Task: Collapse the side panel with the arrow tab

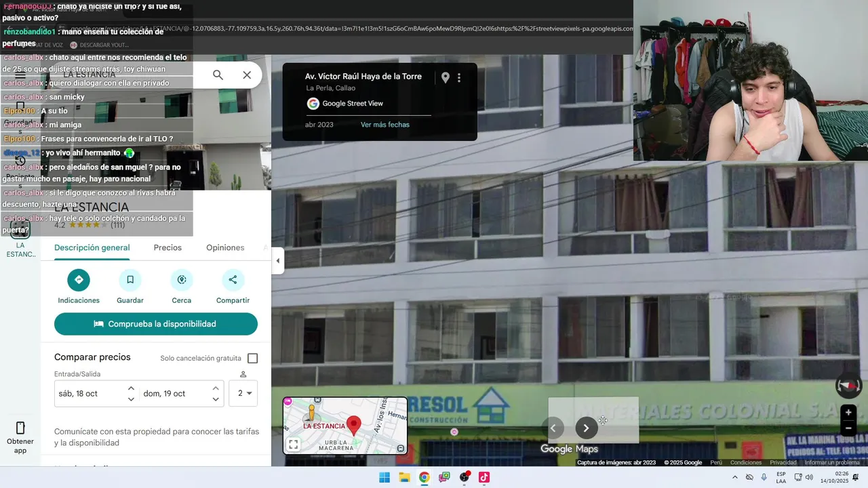Action: [277, 261]
